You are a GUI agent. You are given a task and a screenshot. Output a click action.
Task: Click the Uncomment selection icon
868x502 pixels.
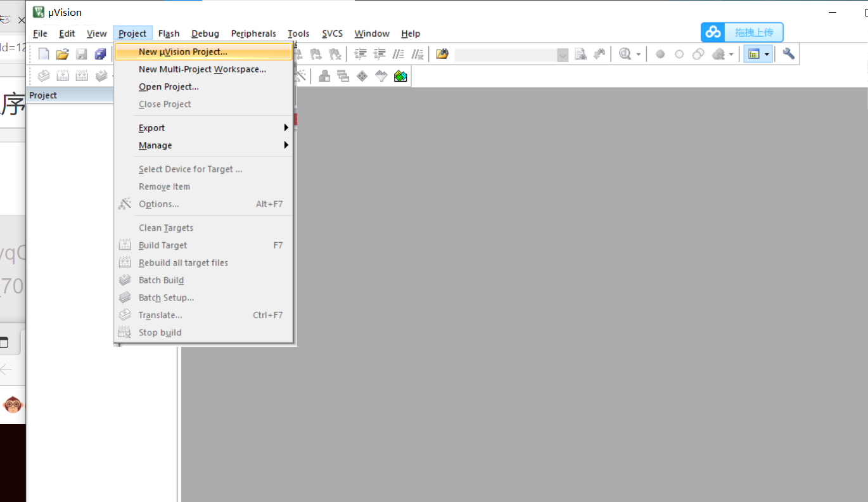pos(418,54)
